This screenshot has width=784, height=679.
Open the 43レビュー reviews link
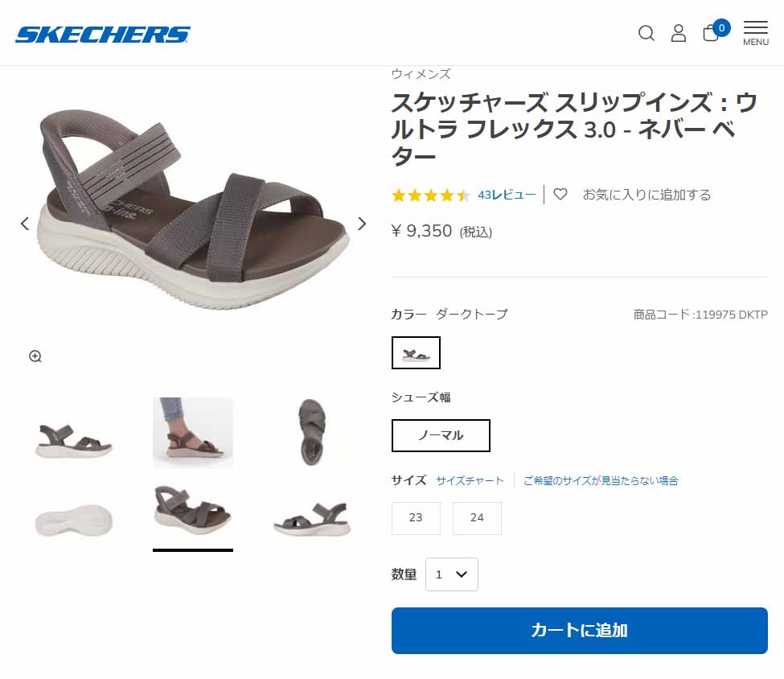click(507, 194)
